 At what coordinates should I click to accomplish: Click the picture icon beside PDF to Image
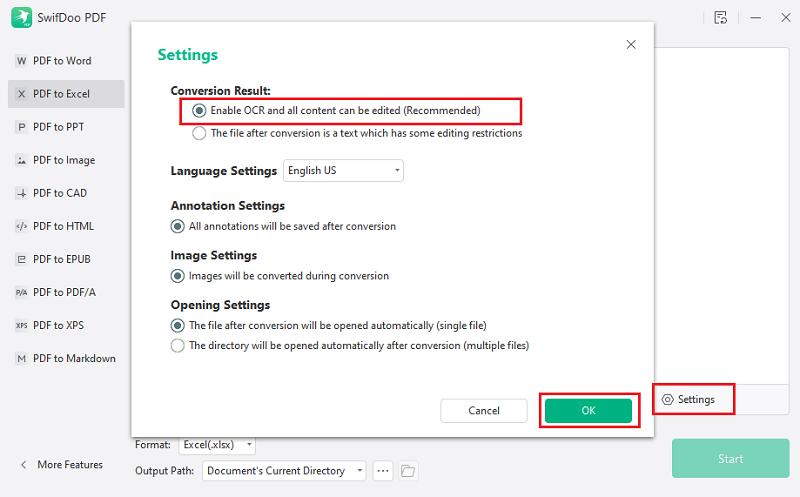(x=21, y=160)
